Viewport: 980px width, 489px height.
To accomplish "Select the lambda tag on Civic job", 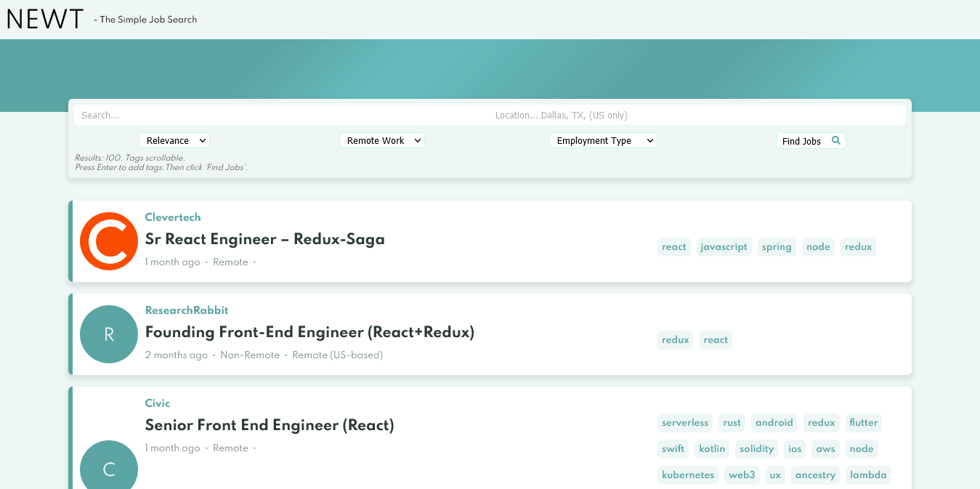I will pyautogui.click(x=868, y=475).
